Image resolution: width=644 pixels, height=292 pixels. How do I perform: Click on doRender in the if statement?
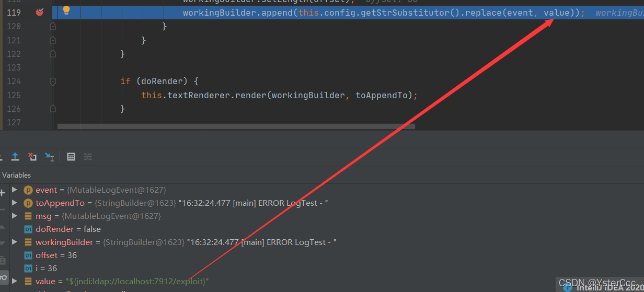pos(162,81)
